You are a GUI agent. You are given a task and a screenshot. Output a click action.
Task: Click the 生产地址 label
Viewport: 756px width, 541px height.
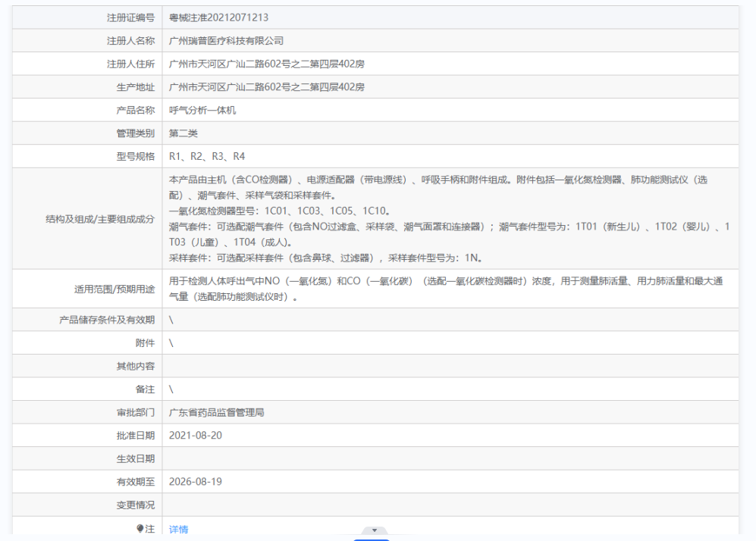click(x=136, y=87)
